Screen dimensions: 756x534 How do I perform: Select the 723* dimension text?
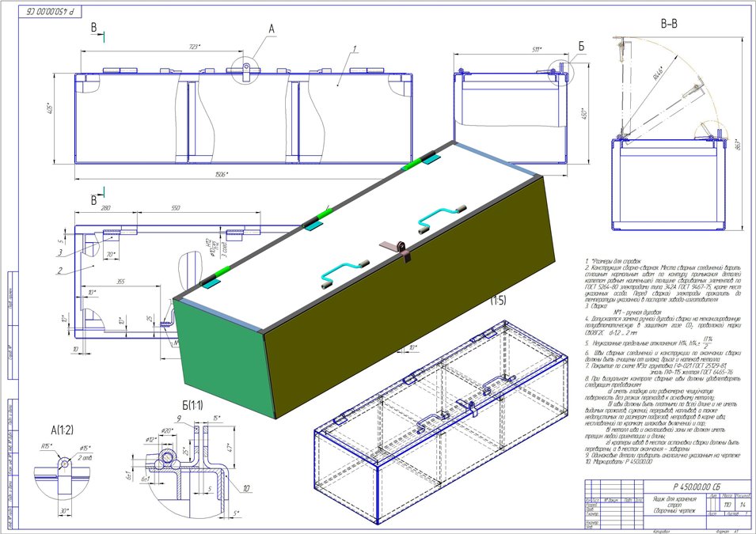click(193, 46)
